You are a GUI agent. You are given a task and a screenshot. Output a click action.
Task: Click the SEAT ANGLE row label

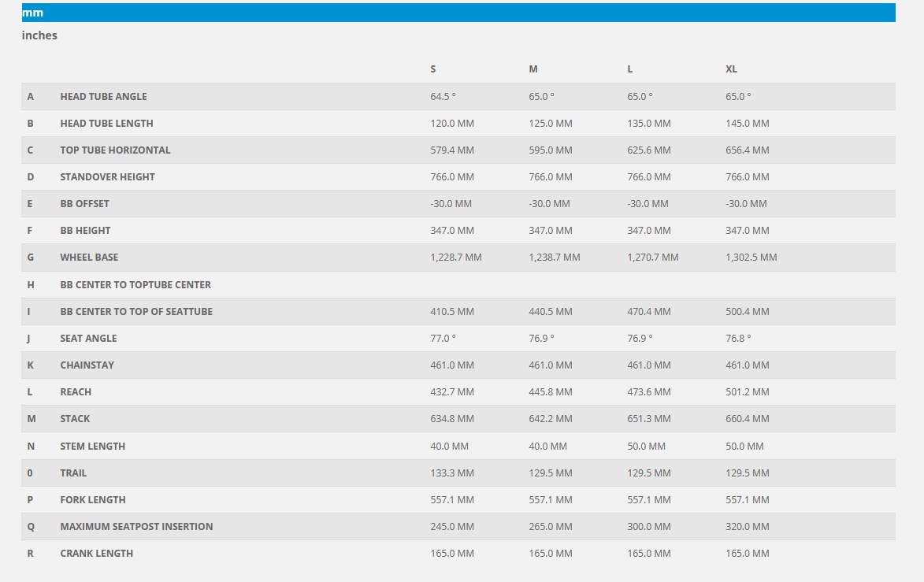(x=88, y=339)
